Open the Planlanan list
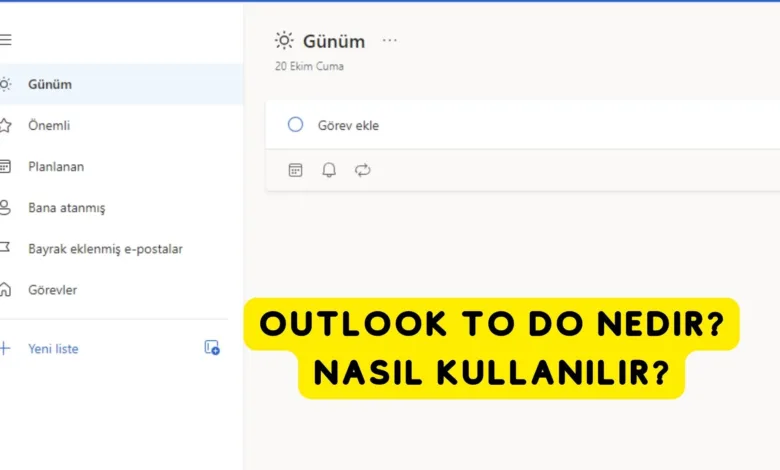The height and width of the screenshot is (470, 780). pyautogui.click(x=56, y=167)
